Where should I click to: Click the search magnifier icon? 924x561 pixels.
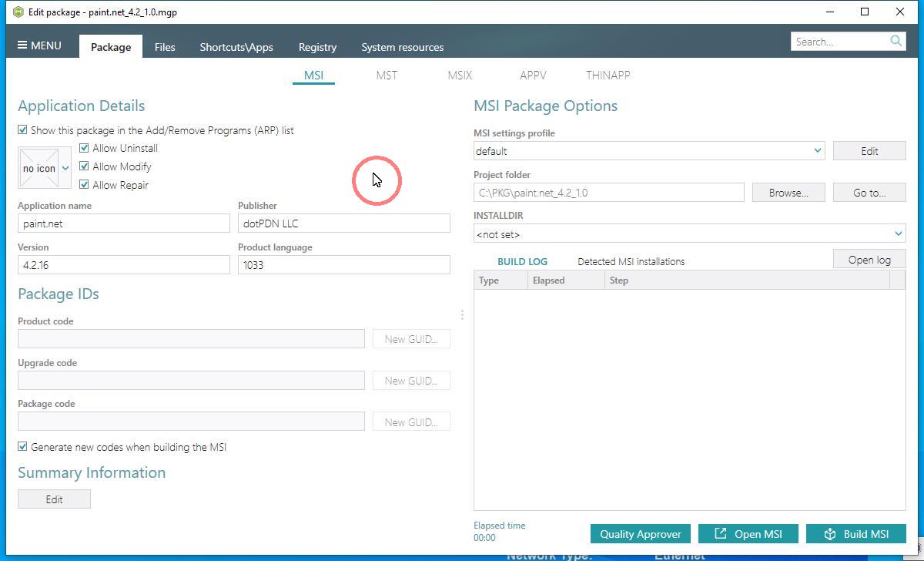click(896, 41)
